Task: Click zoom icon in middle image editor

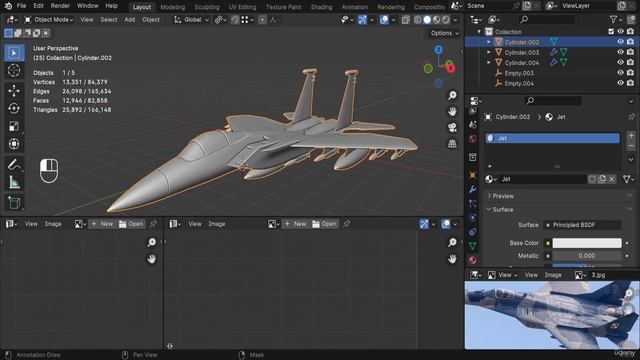Action: 452,242
